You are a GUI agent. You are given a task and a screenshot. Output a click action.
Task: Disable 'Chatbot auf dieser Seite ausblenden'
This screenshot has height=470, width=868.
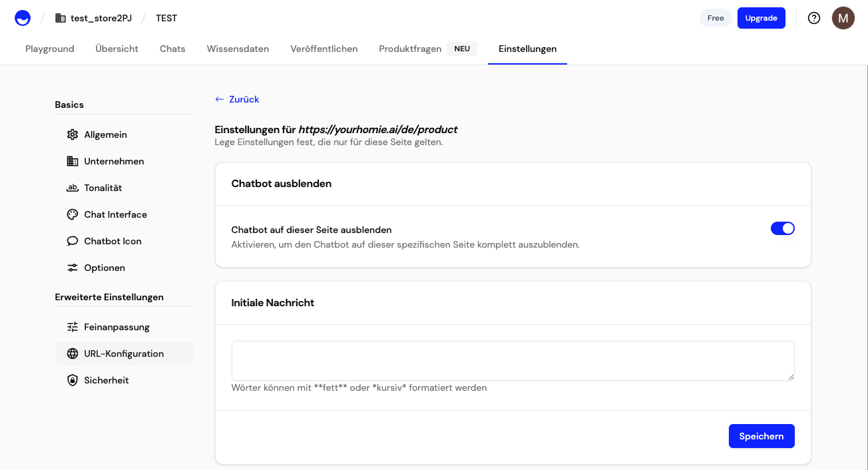(x=783, y=228)
